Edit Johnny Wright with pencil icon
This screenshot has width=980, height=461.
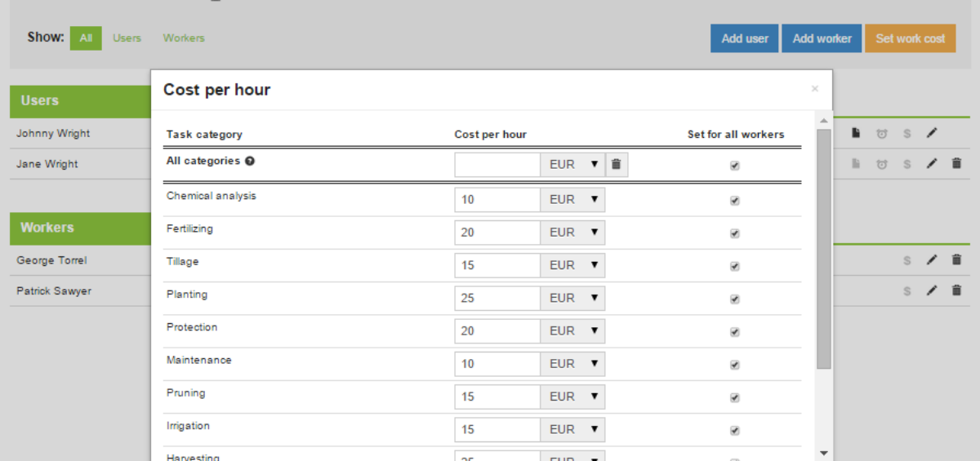tap(932, 133)
